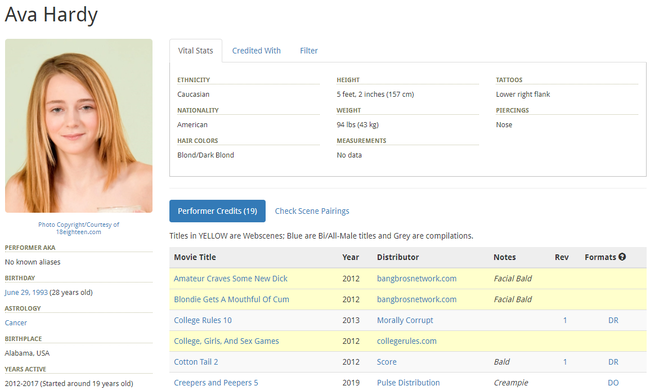Open Pulse Distribution distributor link
This screenshot has height=390, width=650.
pos(408,383)
